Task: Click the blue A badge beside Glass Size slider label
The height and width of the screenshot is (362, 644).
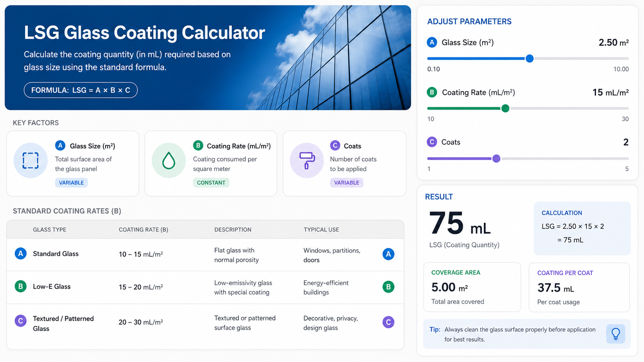Action: (x=432, y=42)
